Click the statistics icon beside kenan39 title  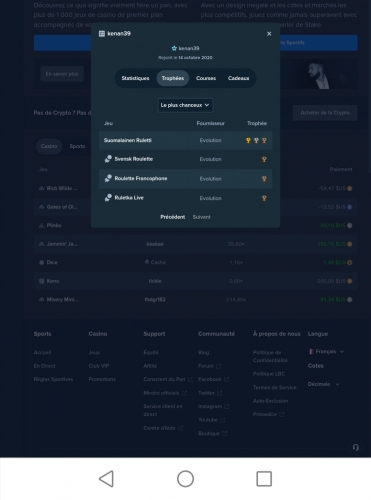click(x=102, y=34)
